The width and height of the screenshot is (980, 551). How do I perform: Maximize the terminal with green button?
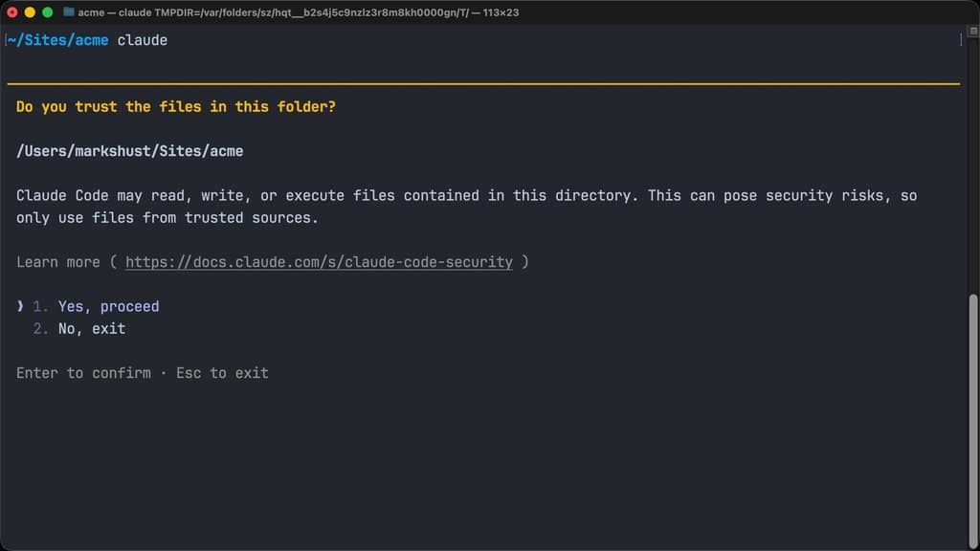[47, 12]
